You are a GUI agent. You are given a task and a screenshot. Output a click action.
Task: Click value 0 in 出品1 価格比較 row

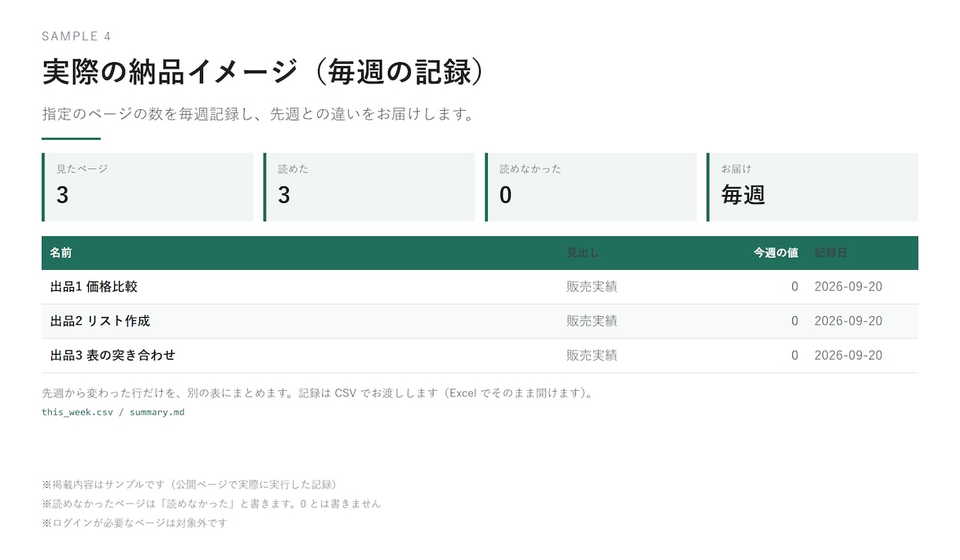(x=795, y=287)
